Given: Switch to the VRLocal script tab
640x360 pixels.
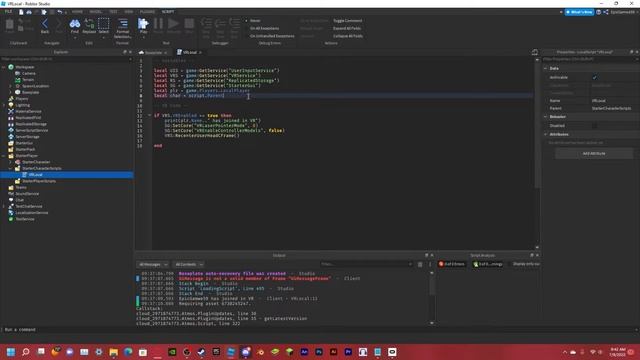Looking at the screenshot, I should click(189, 52).
